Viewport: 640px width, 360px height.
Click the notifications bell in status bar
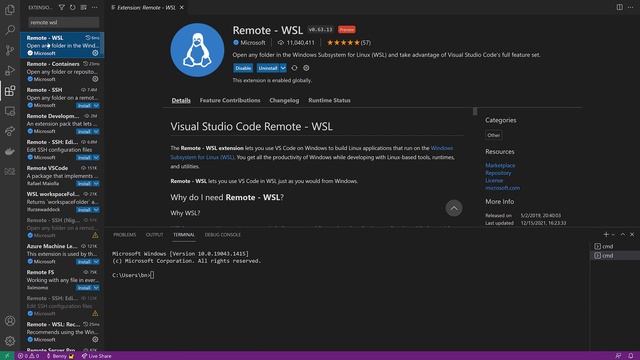point(631,356)
